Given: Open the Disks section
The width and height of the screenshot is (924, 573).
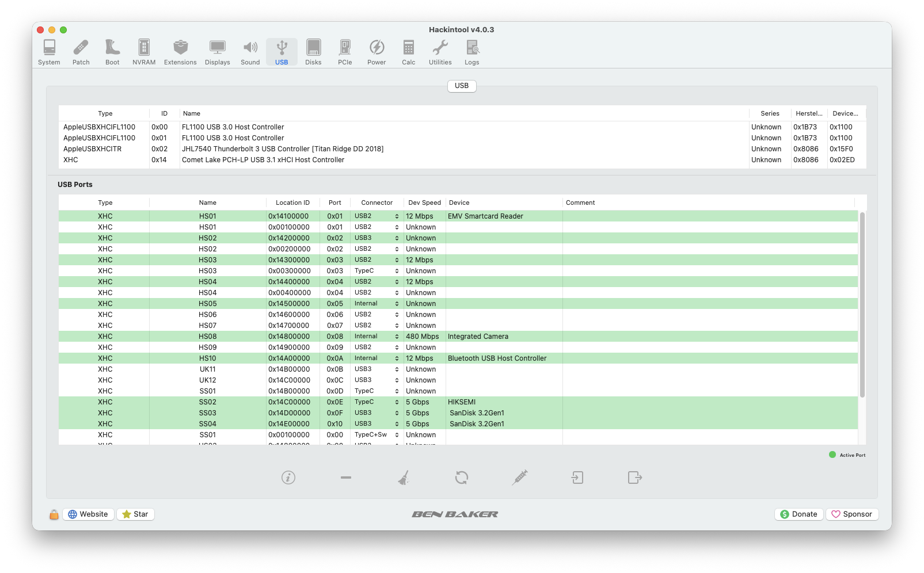Looking at the screenshot, I should click(x=313, y=52).
